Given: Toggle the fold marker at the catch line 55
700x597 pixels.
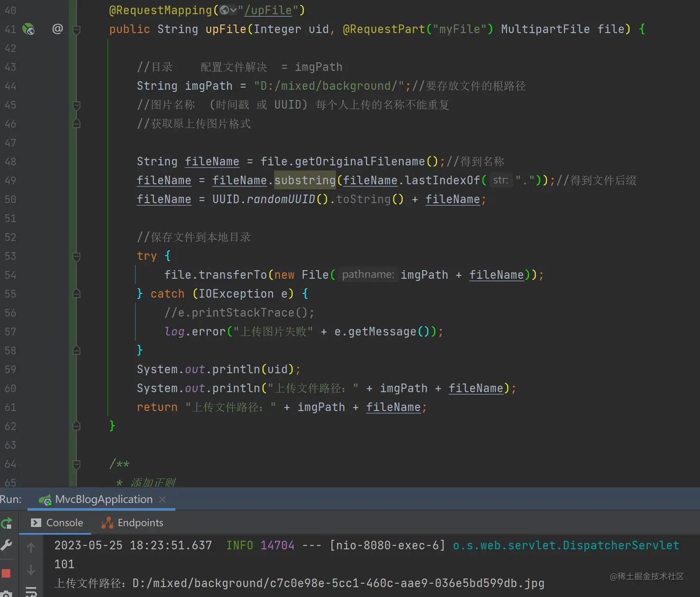Looking at the screenshot, I should click(x=77, y=294).
